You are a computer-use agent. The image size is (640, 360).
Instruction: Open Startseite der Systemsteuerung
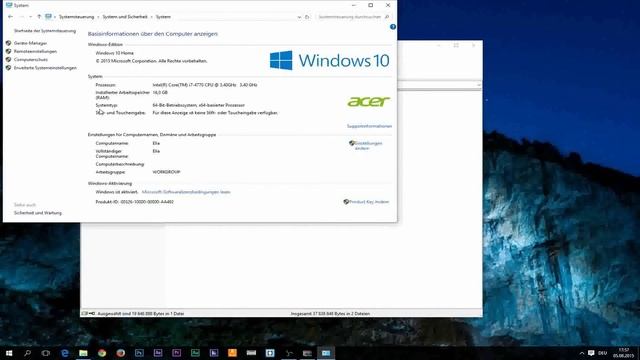coord(45,31)
